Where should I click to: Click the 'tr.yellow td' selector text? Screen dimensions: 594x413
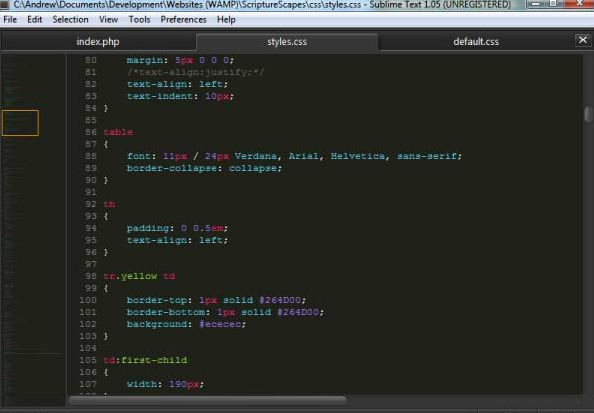139,276
